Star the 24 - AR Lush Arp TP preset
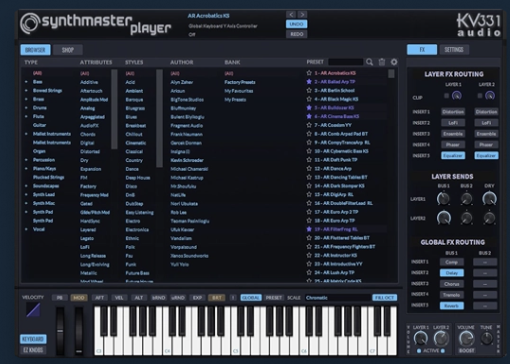 [309, 272]
